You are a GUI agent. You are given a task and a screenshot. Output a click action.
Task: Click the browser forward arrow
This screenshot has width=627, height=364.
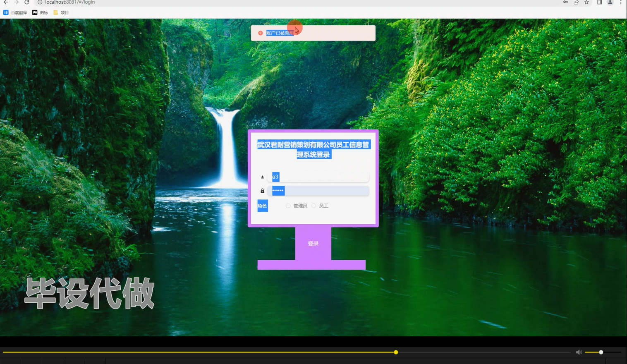[x=17, y=2]
